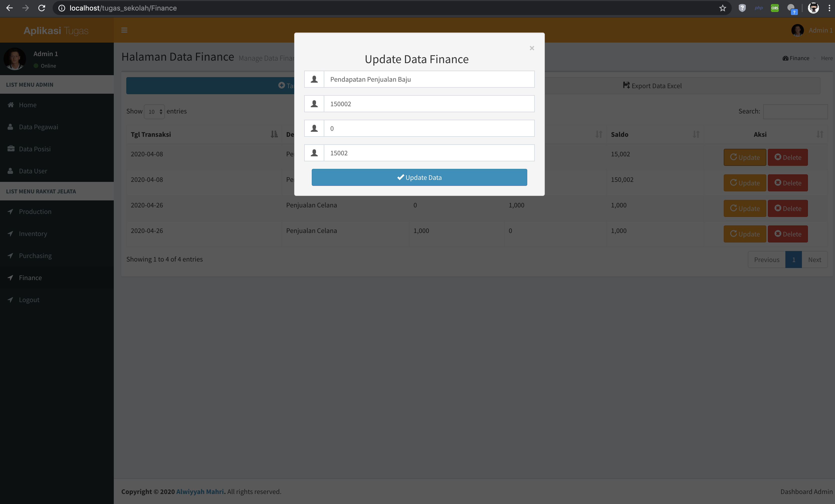Click the sort arrows on the Saldo column

[696, 135]
